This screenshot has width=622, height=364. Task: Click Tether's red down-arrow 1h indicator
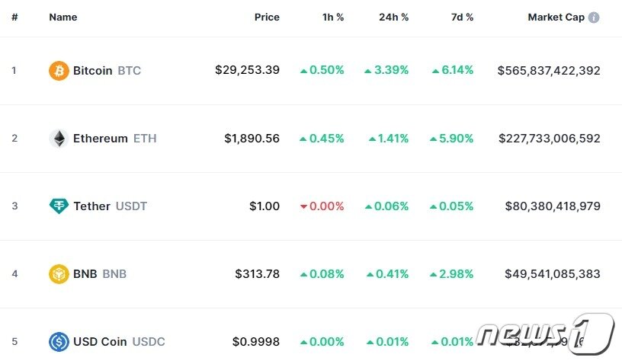(x=303, y=206)
